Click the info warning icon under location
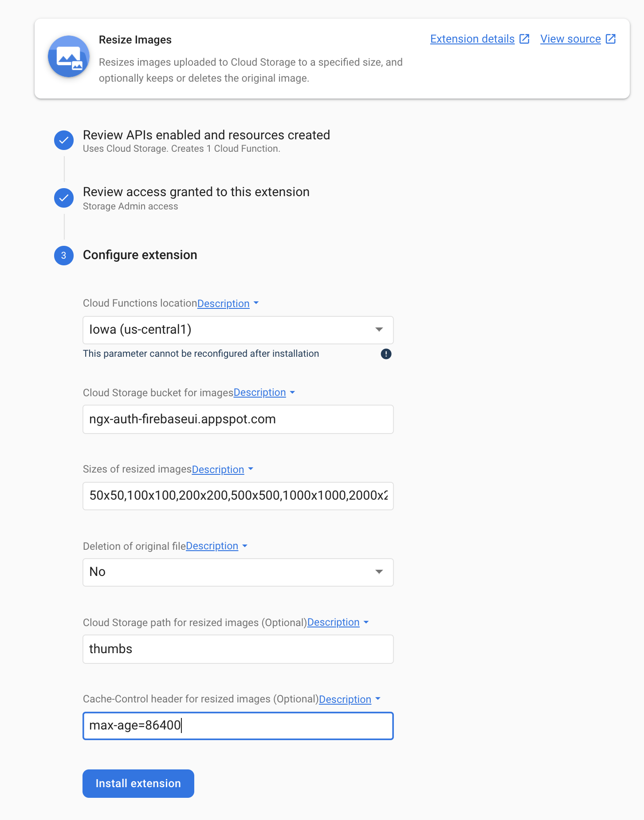 tap(386, 354)
